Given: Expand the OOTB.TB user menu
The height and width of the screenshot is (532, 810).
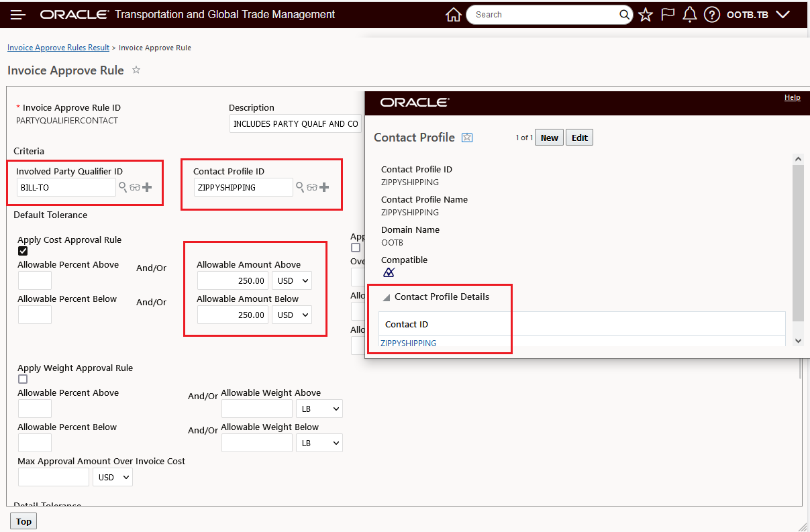Looking at the screenshot, I should click(758, 15).
